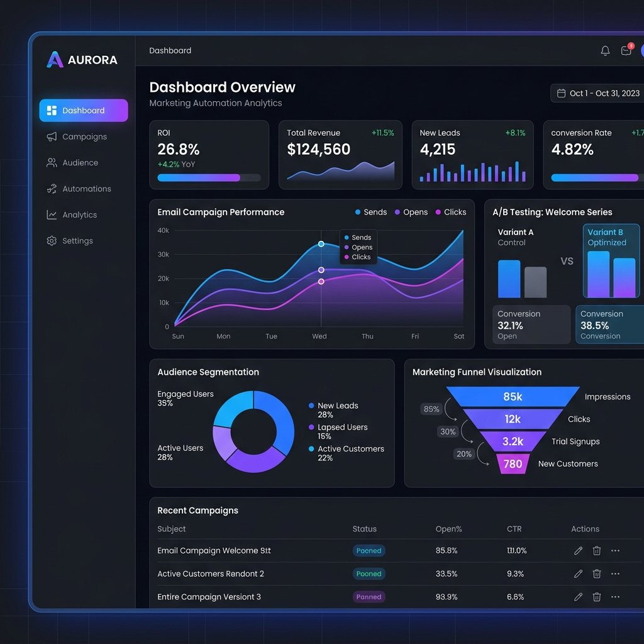The image size is (644, 644).
Task: Click the 85k Impressions funnel stage
Action: [x=513, y=397]
